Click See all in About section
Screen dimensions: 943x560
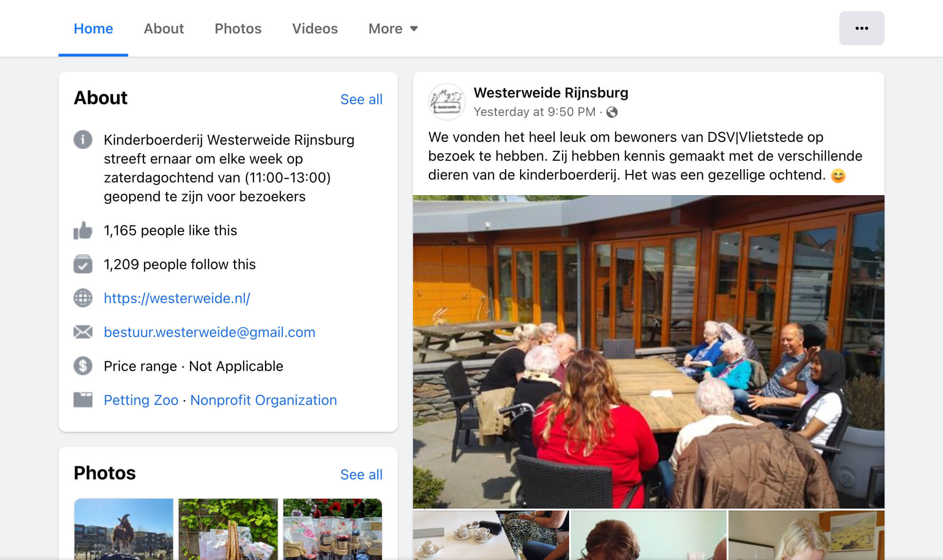pos(361,99)
